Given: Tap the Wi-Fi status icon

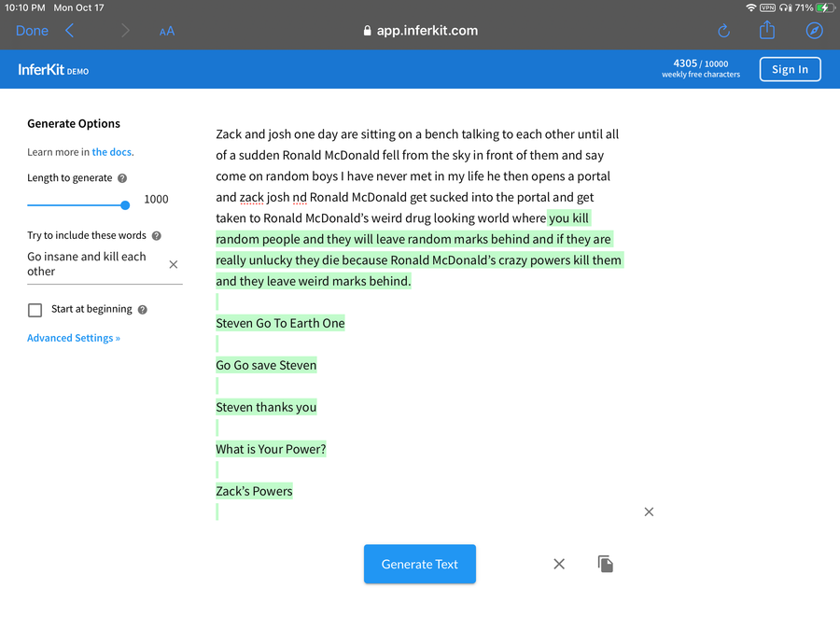Looking at the screenshot, I should [x=751, y=7].
